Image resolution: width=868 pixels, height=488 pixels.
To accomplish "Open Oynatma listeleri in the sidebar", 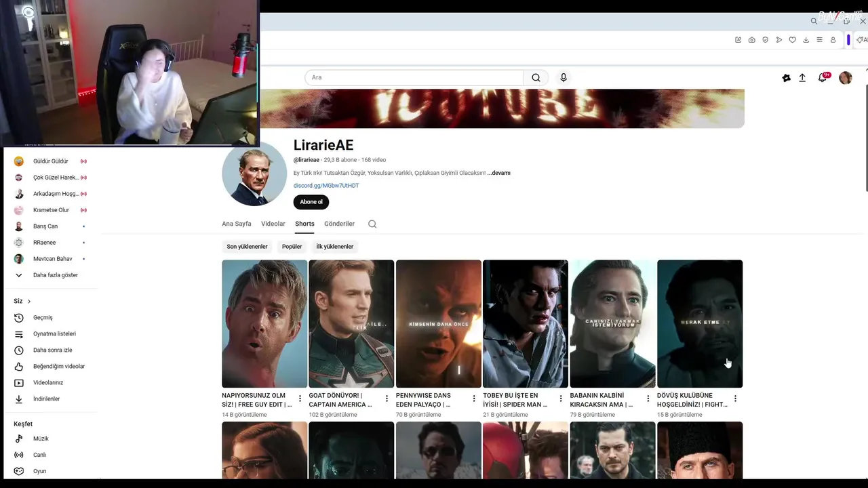I will (x=54, y=333).
